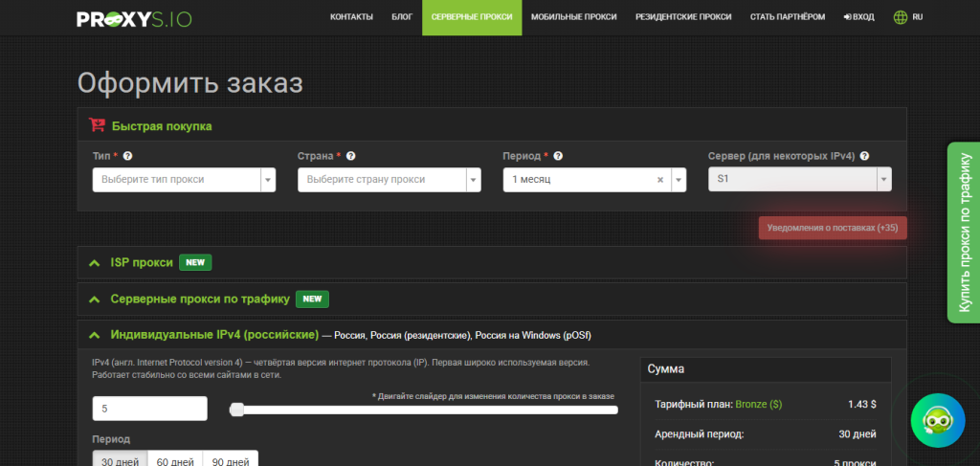This screenshot has width=980, height=466.
Task: Go to the Резидентские прокси page
Action: point(683,17)
